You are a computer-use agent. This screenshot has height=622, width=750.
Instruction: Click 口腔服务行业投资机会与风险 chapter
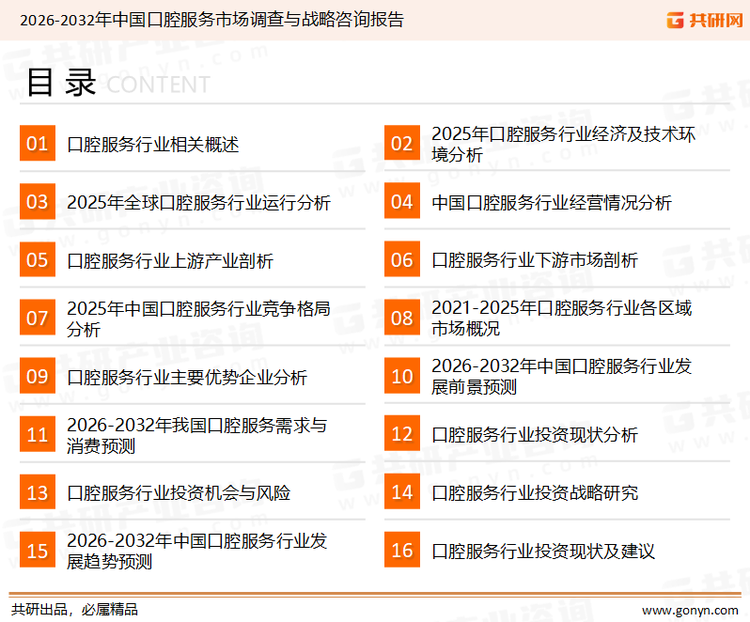coord(178,493)
